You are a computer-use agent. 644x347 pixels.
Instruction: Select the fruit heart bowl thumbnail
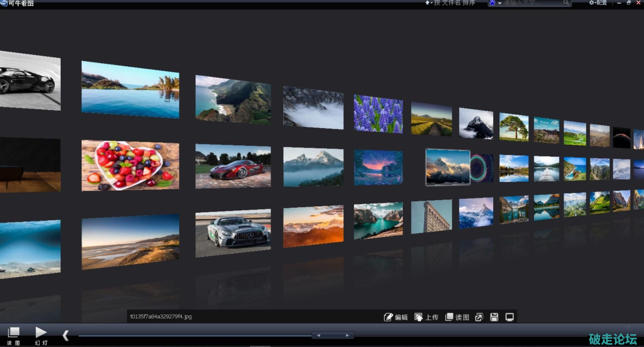130,165
